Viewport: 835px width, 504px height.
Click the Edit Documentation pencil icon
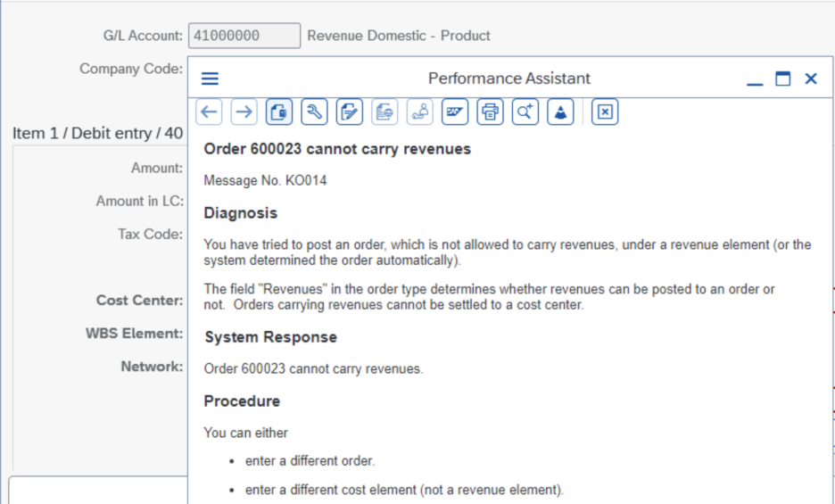[350, 112]
